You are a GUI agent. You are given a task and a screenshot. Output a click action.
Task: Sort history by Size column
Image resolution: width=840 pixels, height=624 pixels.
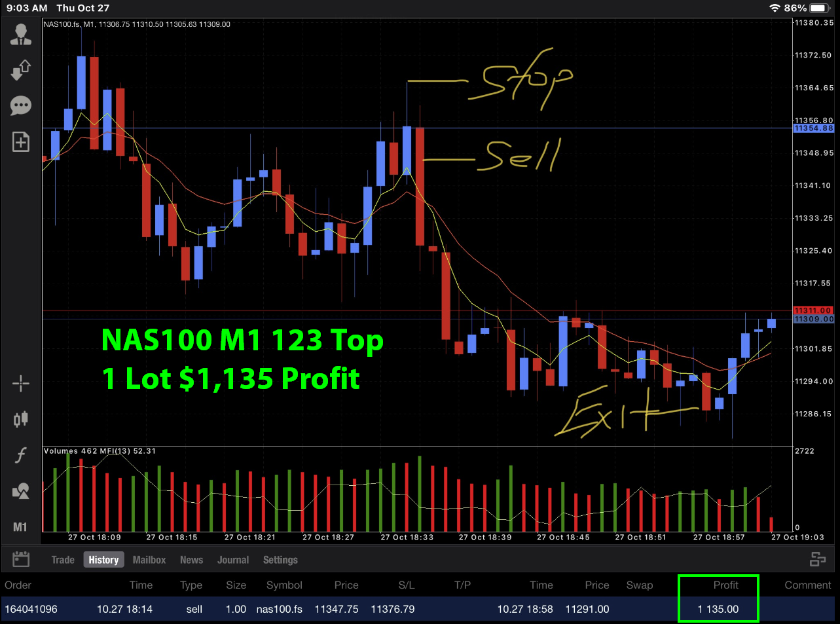pos(236,585)
